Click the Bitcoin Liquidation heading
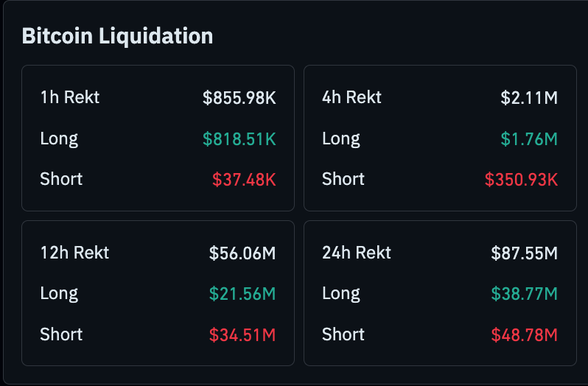 117,35
